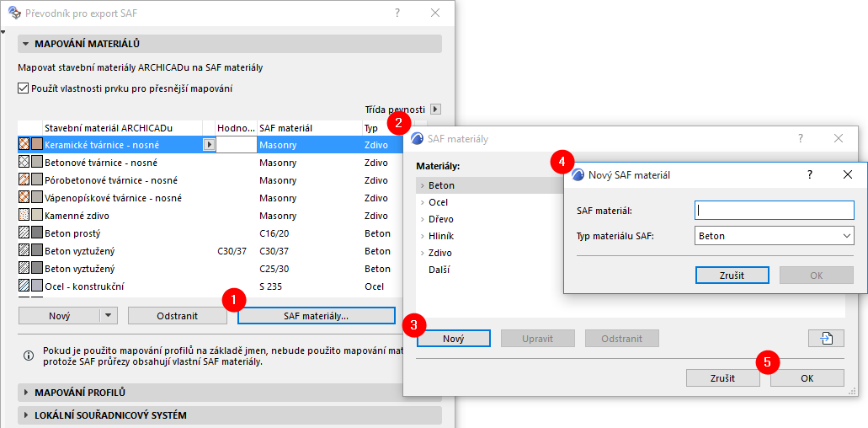868x428 pixels.
Task: Click C25/30 SAF material cell
Action: tap(274, 269)
